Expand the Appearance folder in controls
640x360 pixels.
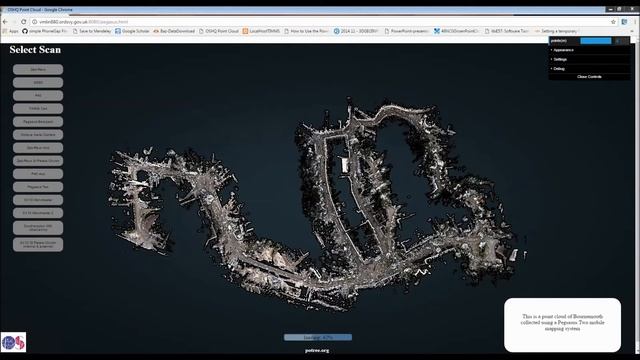pyautogui.click(x=589, y=50)
